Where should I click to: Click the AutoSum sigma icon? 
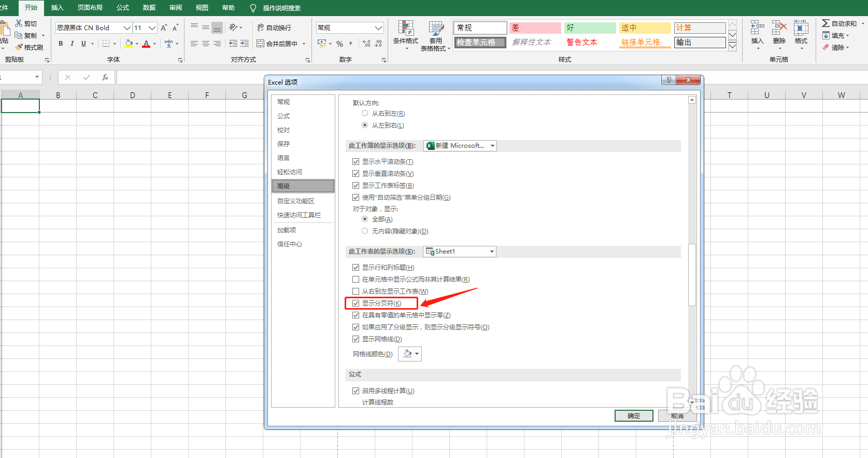point(826,23)
